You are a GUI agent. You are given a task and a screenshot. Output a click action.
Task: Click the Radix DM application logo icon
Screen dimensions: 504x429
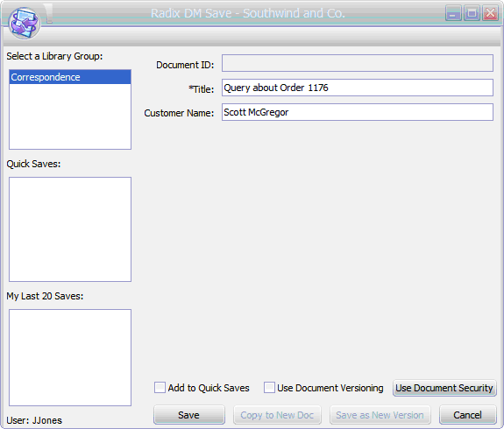25,24
